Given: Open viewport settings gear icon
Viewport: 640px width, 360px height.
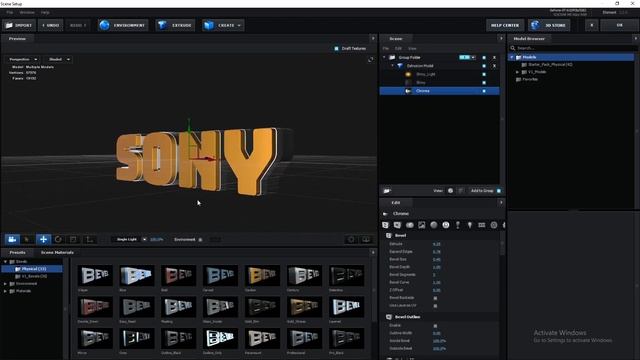Looking at the screenshot, I should coord(351,240).
